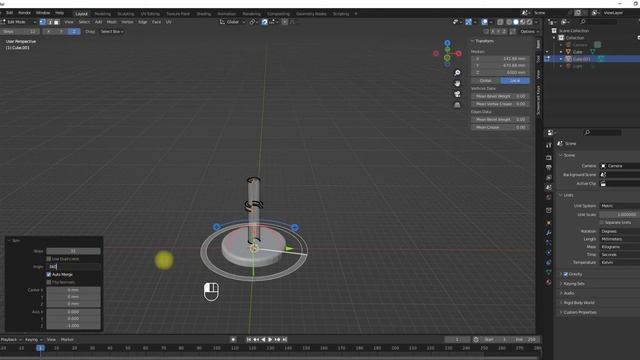The image size is (640, 360).
Task: Open Rotation Degrees dropdown
Action: [620, 231]
